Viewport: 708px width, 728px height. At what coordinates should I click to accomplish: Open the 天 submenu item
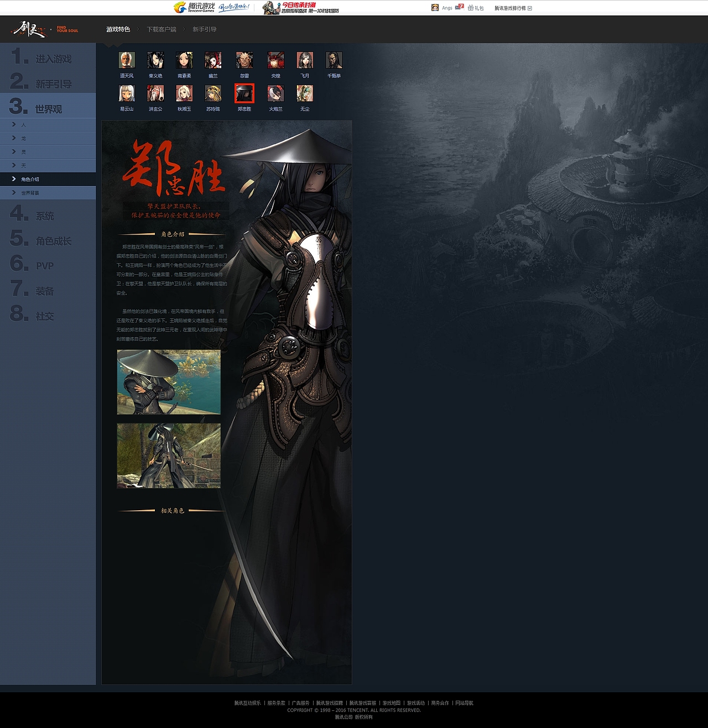[x=48, y=165]
